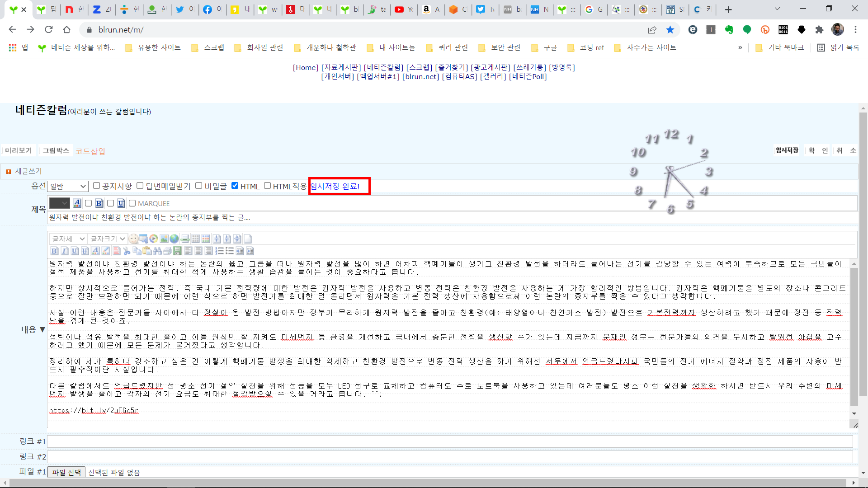Uncheck the HTML checkbox

click(235, 186)
